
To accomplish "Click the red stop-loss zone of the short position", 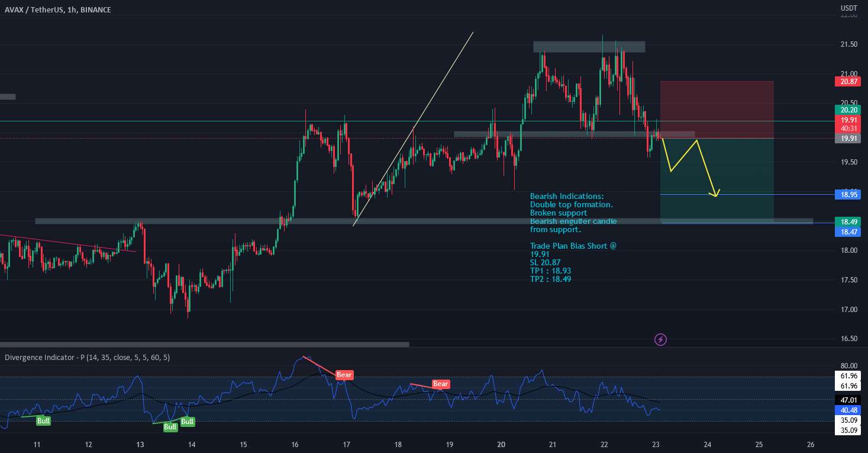I will point(717,110).
